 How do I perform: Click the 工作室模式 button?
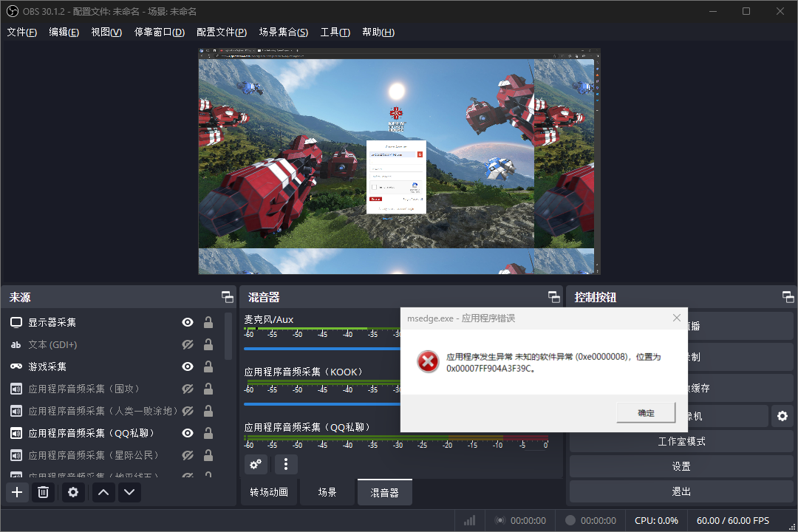coord(681,442)
